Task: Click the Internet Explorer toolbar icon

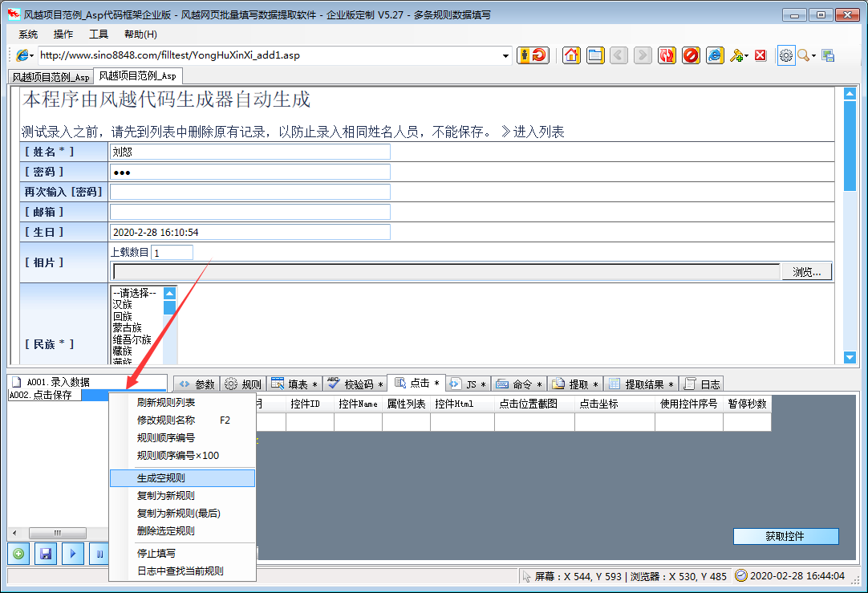Action: [715, 55]
